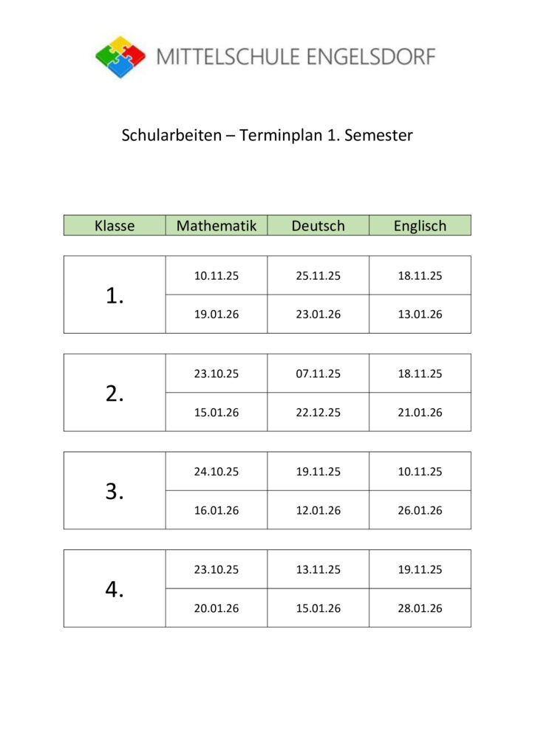Click the Englisch column header
The image size is (535, 756).
420,226
